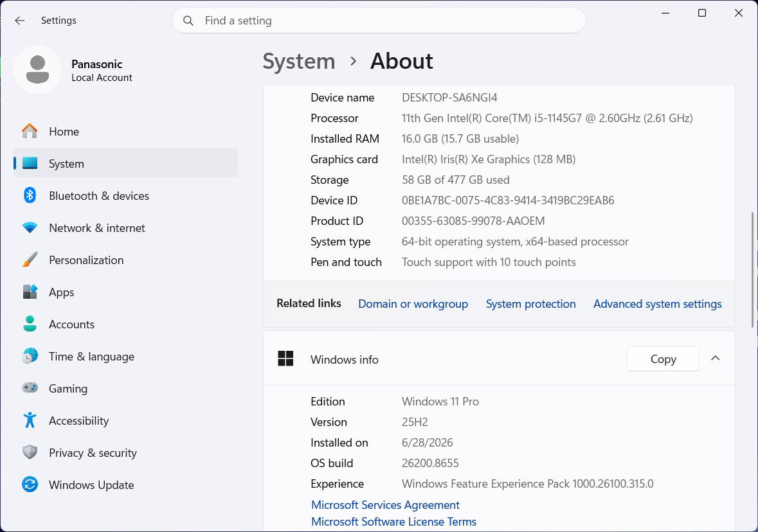Click the Apps icon in sidebar
This screenshot has width=758, height=532.
[x=30, y=292]
